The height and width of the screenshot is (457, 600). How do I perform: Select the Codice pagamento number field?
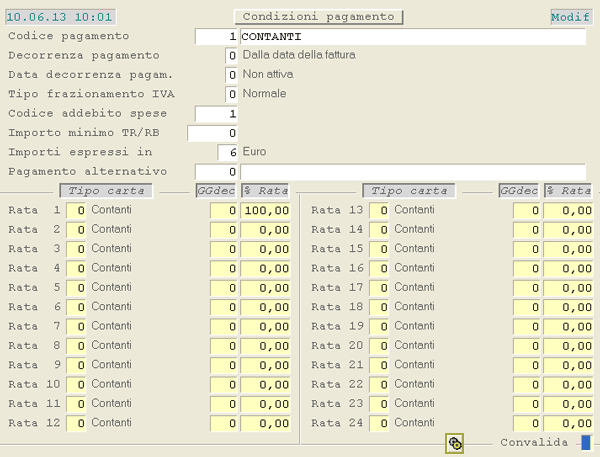click(x=217, y=36)
